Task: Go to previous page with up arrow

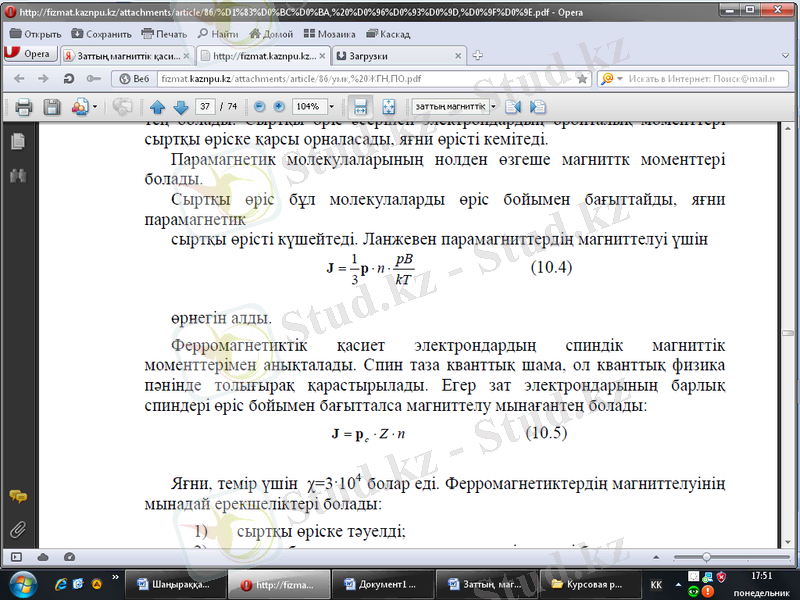Action: coord(157,107)
